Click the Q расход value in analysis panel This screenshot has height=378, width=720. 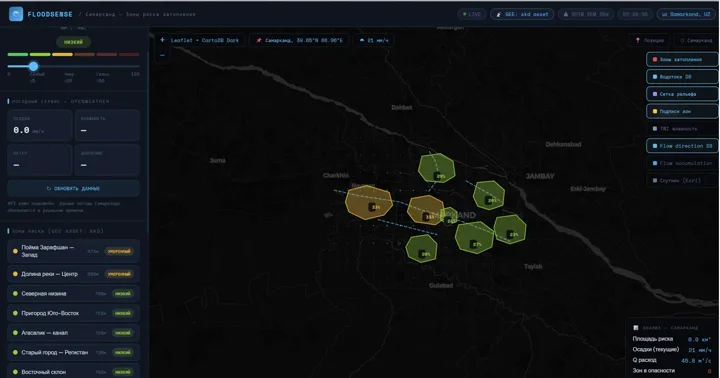[696, 361]
